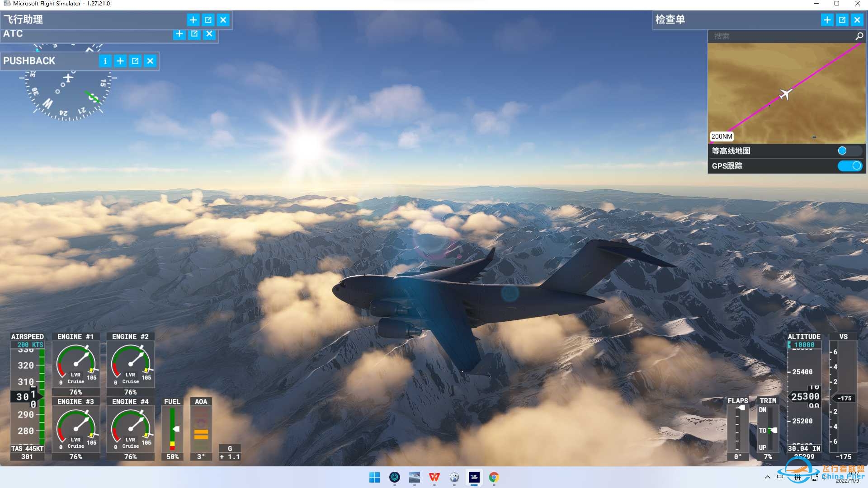Click the ATC panel title
The width and height of the screenshot is (868, 488).
(13, 34)
